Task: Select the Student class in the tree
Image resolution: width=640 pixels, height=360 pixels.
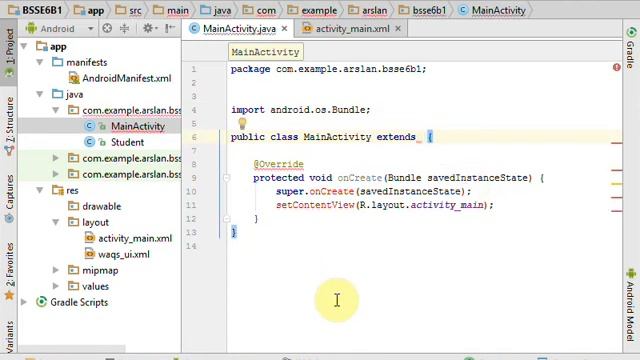Action: point(127,142)
